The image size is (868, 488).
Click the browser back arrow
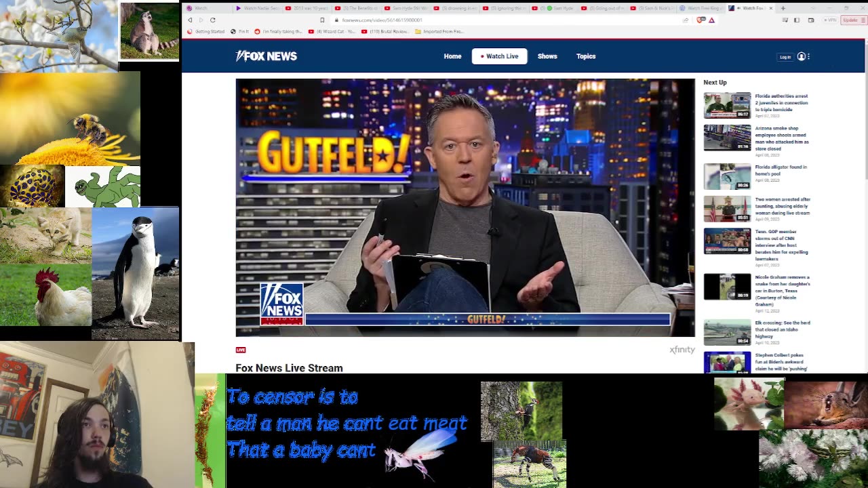point(190,20)
